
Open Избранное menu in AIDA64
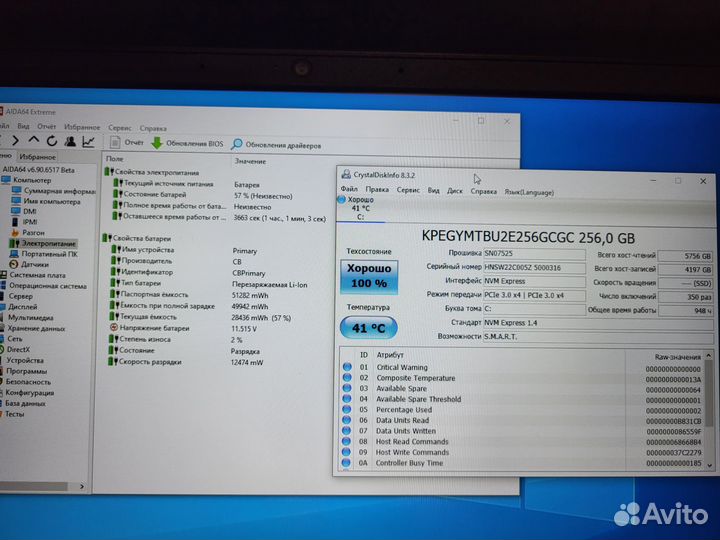click(x=82, y=127)
